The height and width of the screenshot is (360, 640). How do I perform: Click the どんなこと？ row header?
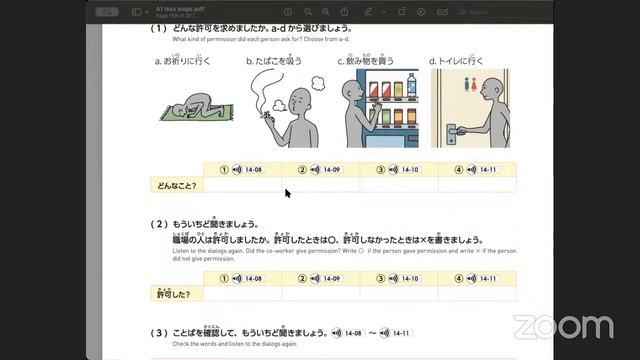(177, 185)
